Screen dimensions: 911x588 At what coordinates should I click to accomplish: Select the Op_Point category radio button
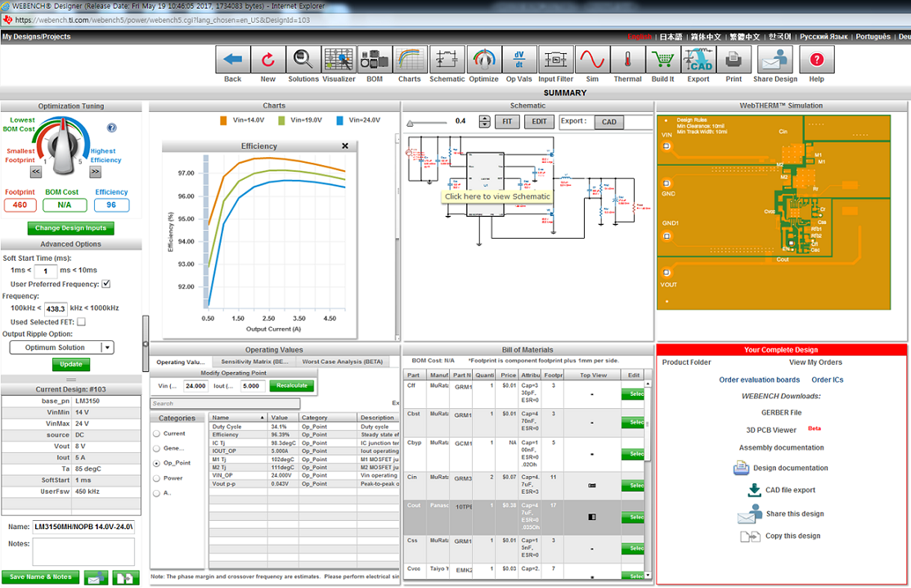pyautogui.click(x=157, y=463)
